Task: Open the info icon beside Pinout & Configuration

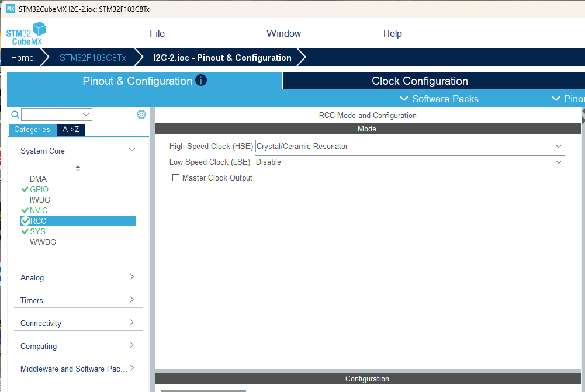Action: coord(200,80)
